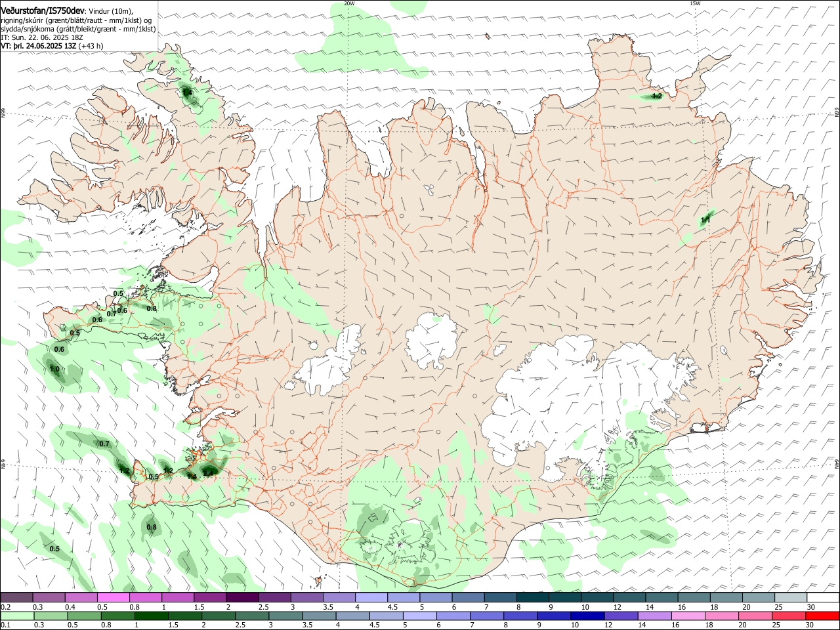Click the lightest green rain swatch 0.1–0.3
Viewport: 840px width, 630px height.
coord(17,616)
